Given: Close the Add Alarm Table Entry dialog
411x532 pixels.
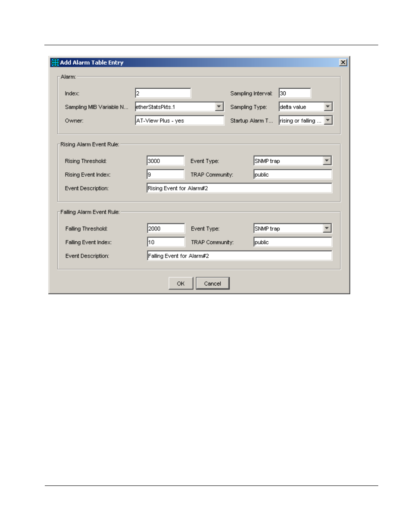Looking at the screenshot, I should coord(343,62).
